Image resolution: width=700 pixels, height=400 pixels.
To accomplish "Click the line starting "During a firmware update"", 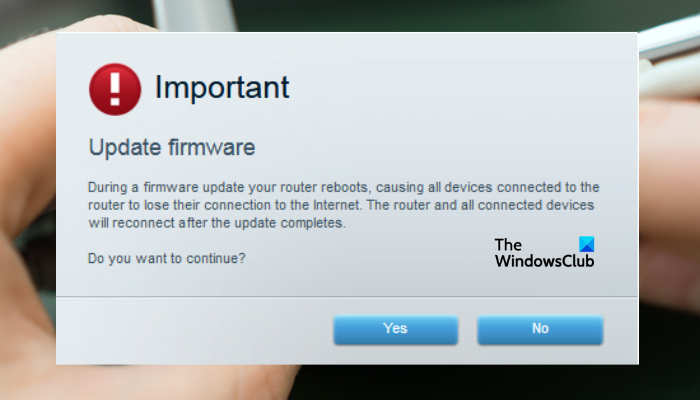I will coord(343,187).
